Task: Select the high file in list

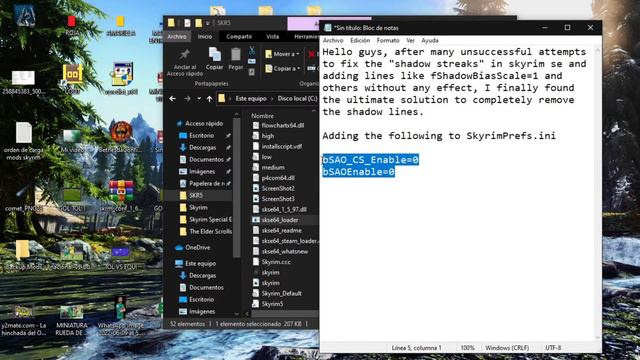Action: point(268,136)
